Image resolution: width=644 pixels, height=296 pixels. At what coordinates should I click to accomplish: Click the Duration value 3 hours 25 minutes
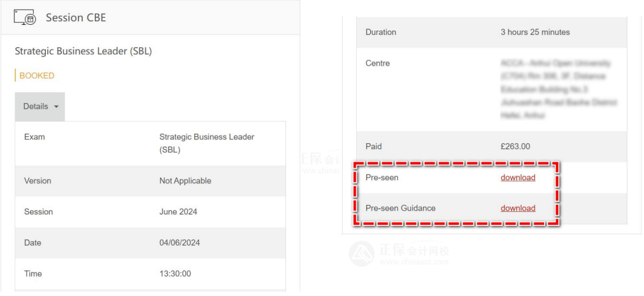535,32
